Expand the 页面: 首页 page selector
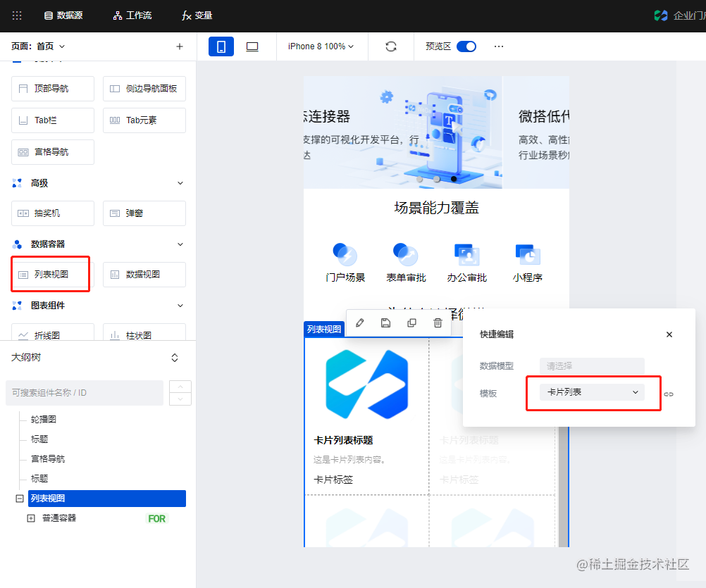706x588 pixels. [x=38, y=46]
